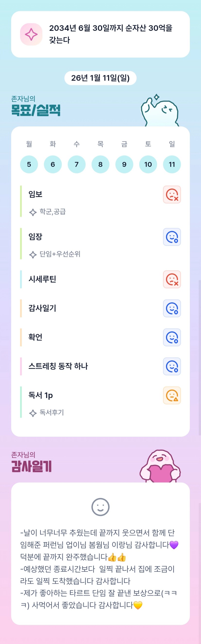The width and height of the screenshot is (201, 644).
Task: Tap the pink heart-holding mascot
Action: 160,466
